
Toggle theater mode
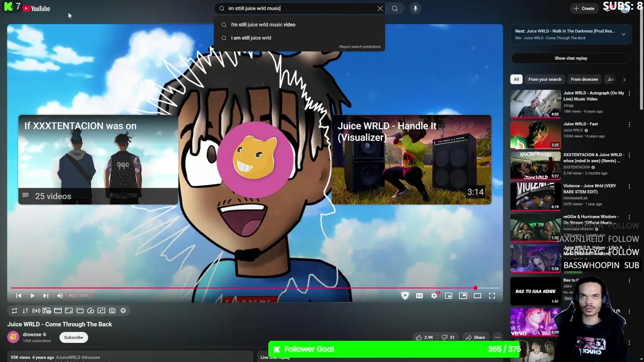coord(477,296)
